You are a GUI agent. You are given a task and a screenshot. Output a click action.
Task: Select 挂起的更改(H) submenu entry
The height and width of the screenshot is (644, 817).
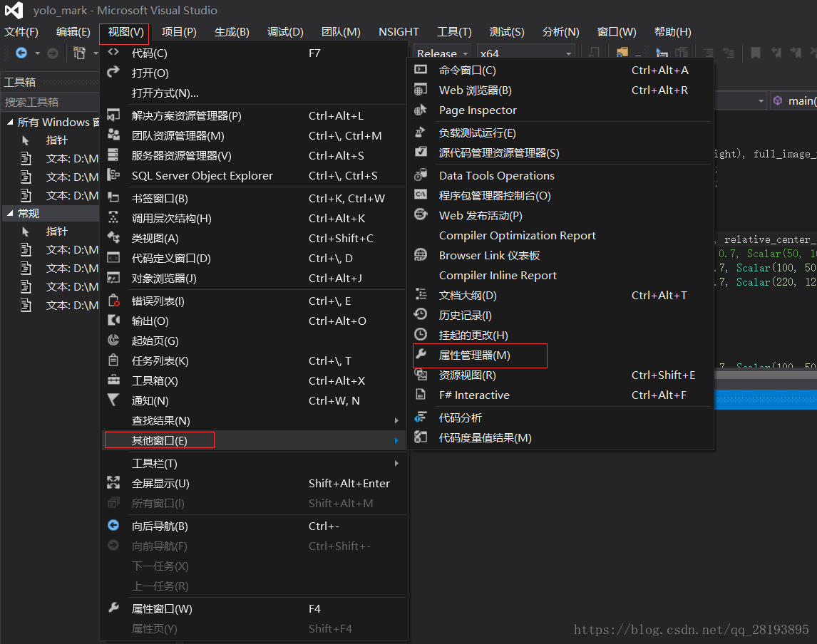(x=561, y=336)
